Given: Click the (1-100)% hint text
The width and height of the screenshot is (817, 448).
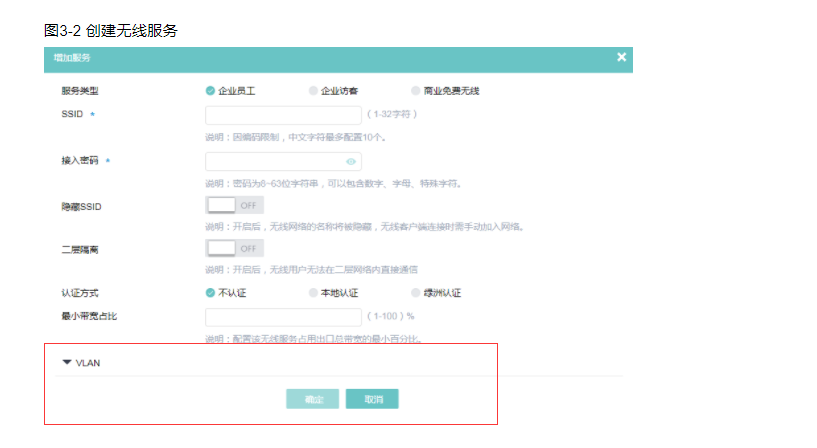Looking at the screenshot, I should click(x=391, y=316).
